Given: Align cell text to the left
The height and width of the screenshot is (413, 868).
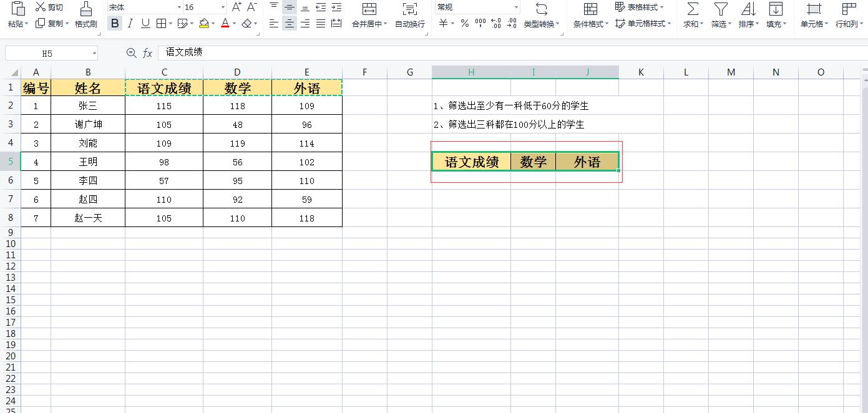Looking at the screenshot, I should coord(274,23).
